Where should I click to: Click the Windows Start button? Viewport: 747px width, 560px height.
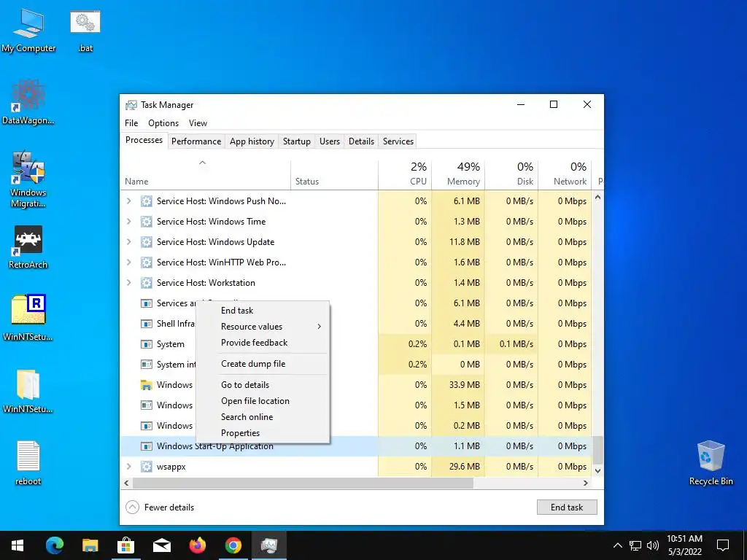point(18,545)
